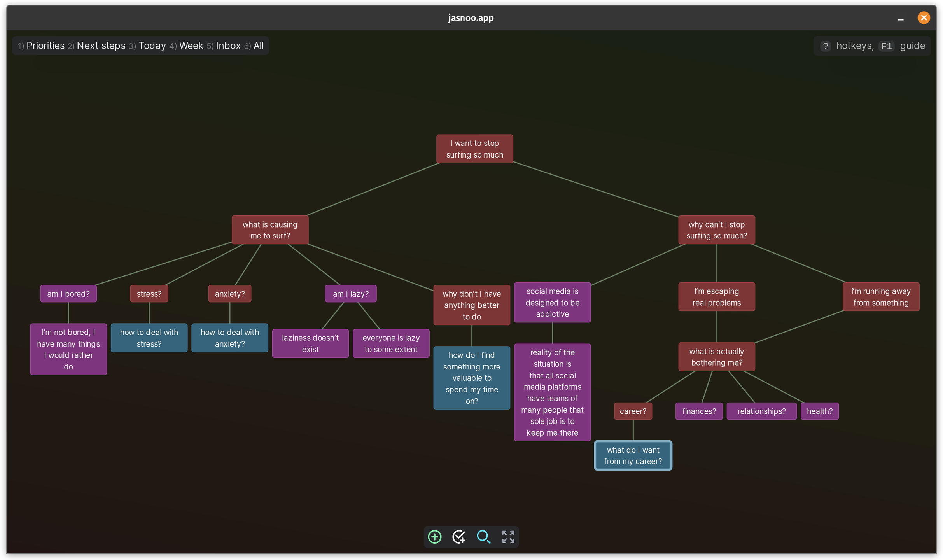Select the 'am I lazy?' node

350,294
